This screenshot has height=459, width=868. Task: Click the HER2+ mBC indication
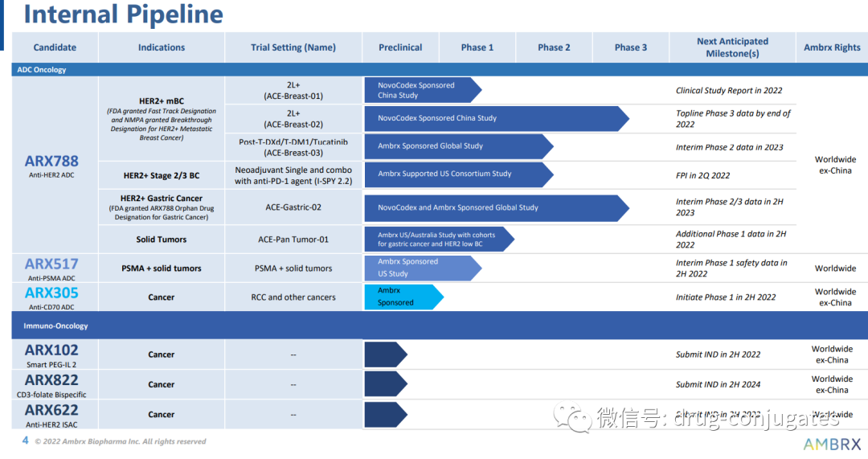pos(161,100)
